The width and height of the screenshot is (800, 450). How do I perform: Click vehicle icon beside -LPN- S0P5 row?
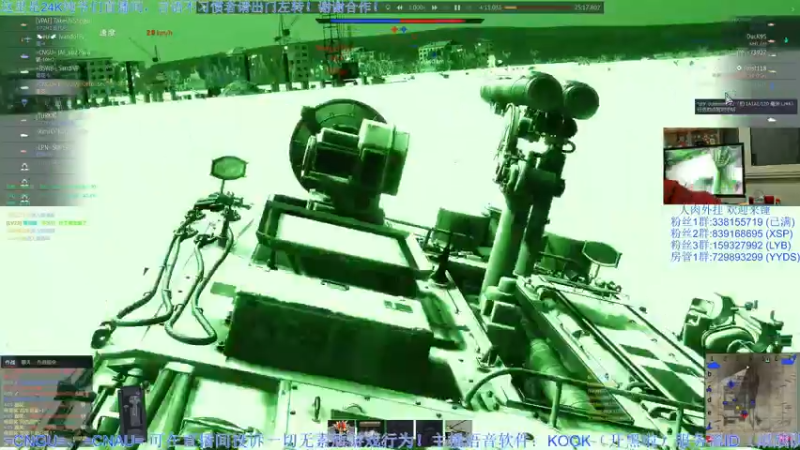pyautogui.click(x=24, y=151)
